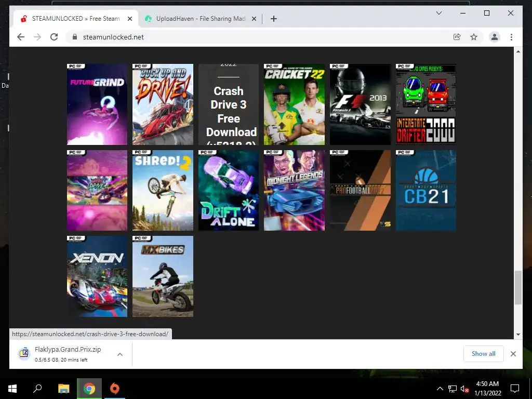Viewport: 532px width, 399px height.
Task: Open Midnight Legends game cover
Action: [294, 190]
